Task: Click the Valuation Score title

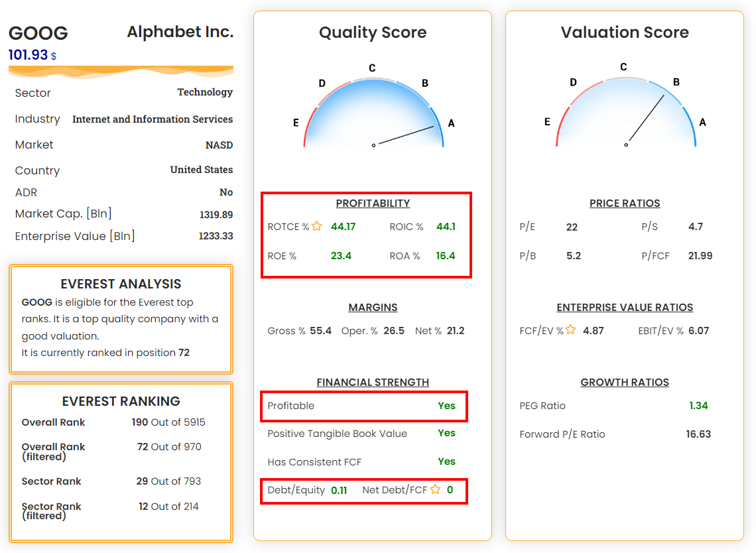Action: click(625, 32)
